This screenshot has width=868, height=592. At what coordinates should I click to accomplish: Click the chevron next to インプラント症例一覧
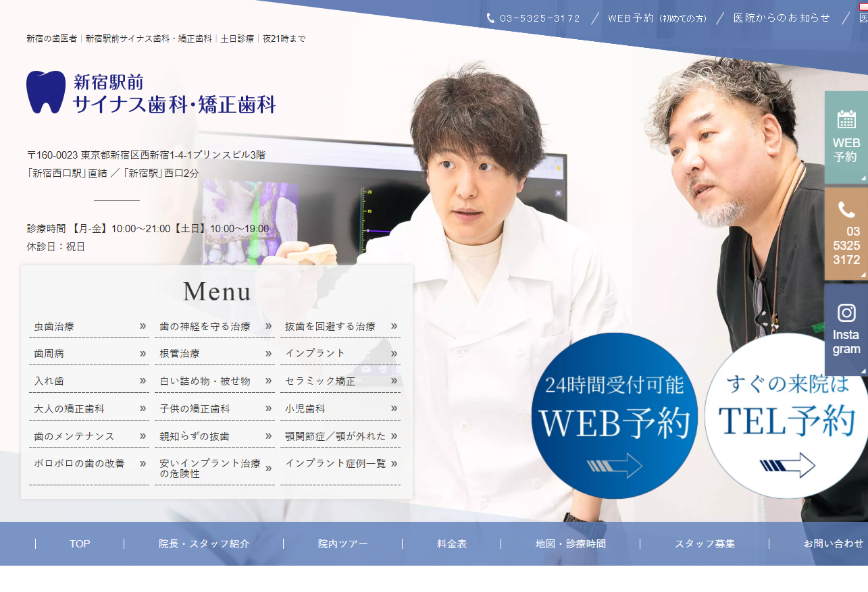click(x=394, y=463)
